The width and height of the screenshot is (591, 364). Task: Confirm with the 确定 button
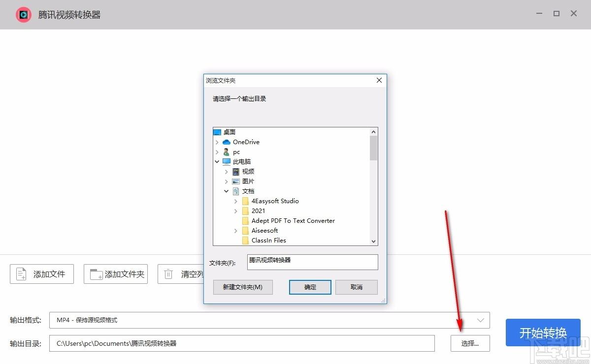[x=310, y=287]
